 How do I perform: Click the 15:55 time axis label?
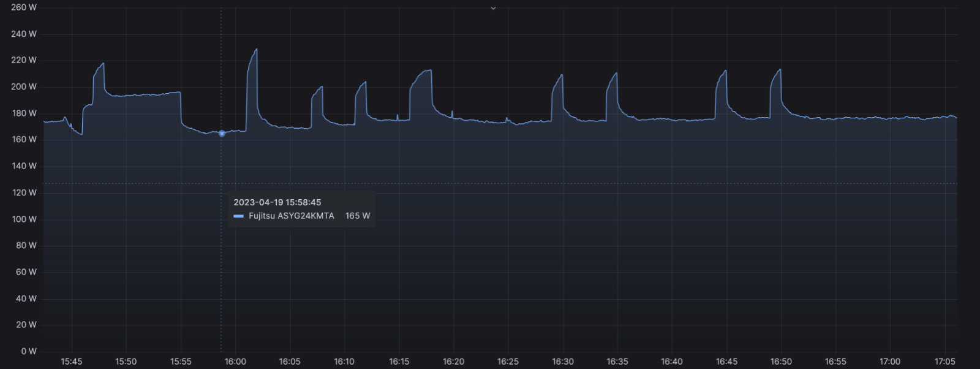pyautogui.click(x=181, y=362)
